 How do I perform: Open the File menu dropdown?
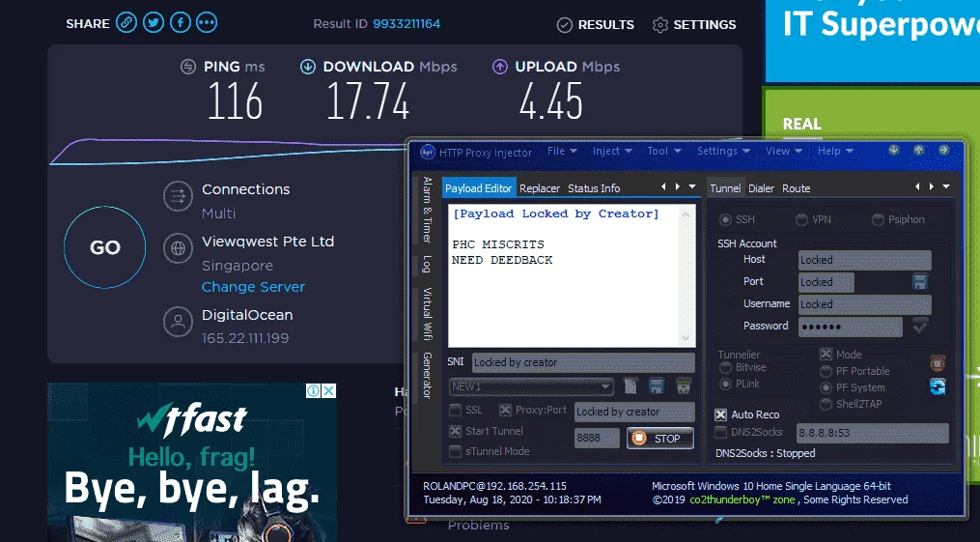(x=562, y=151)
